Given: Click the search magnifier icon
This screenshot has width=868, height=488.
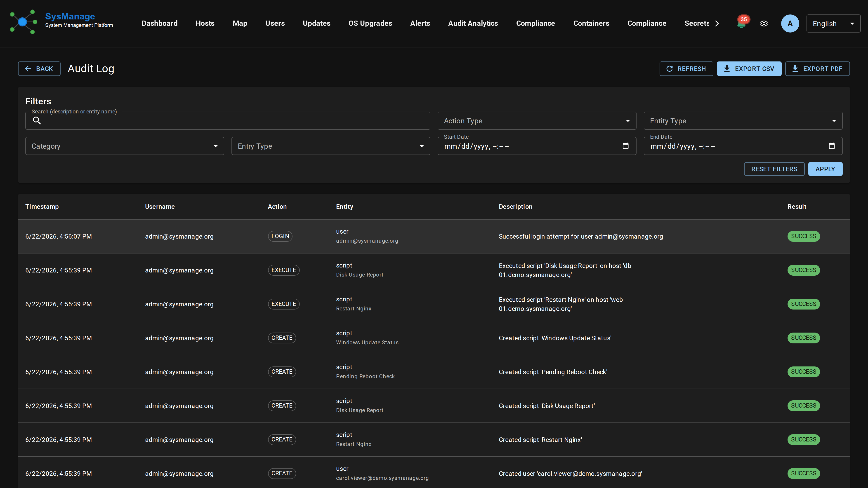Looking at the screenshot, I should [37, 121].
